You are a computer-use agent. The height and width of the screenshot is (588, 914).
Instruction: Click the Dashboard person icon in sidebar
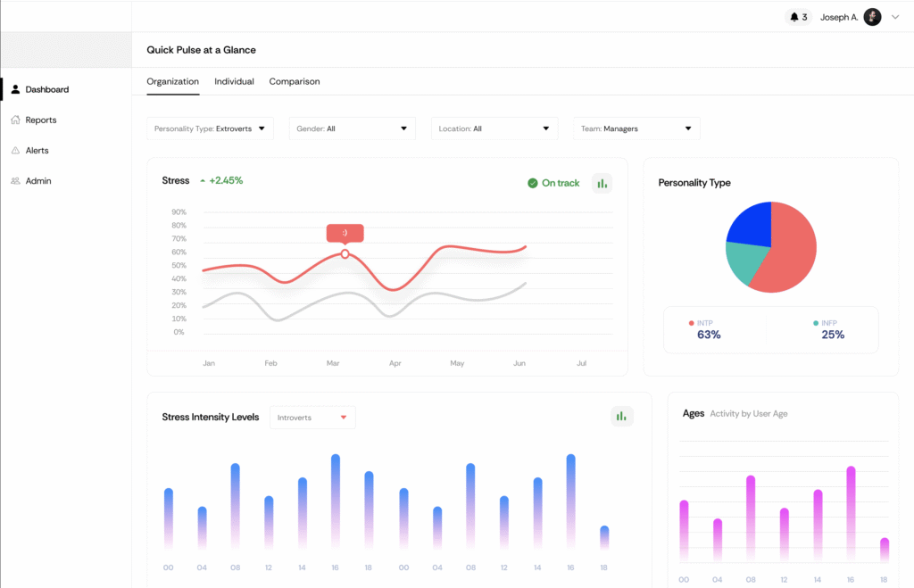coord(16,89)
